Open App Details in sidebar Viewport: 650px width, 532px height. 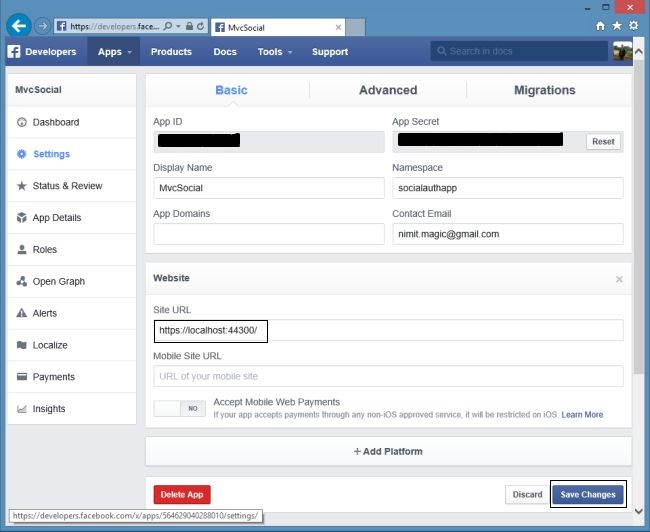click(72, 218)
